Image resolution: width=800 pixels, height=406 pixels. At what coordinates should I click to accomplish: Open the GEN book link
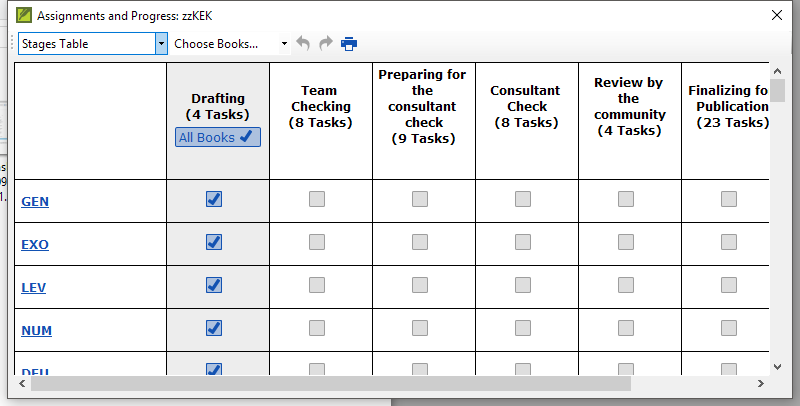tap(35, 201)
